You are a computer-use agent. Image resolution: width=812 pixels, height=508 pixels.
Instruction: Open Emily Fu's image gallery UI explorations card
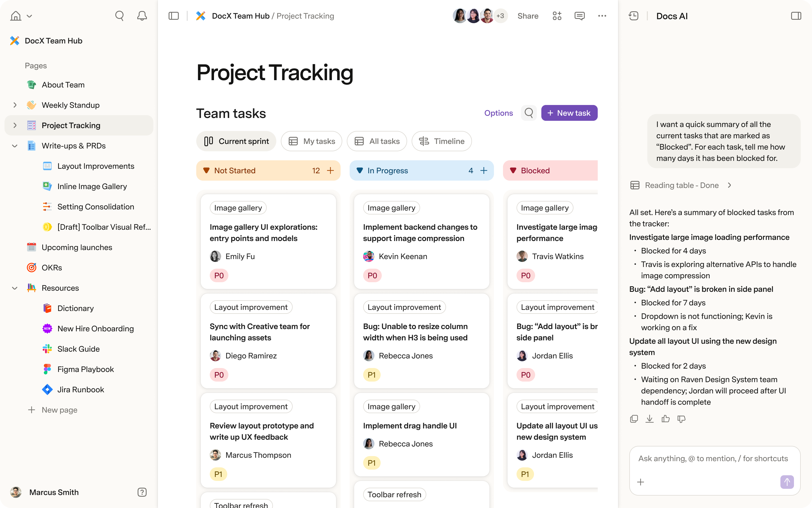[268, 241]
